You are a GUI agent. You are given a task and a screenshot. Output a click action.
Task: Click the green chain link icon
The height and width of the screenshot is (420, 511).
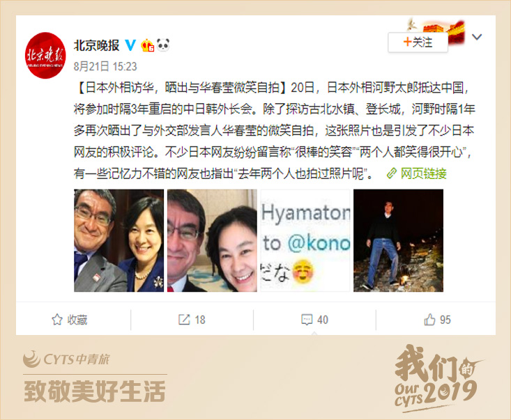pos(391,173)
